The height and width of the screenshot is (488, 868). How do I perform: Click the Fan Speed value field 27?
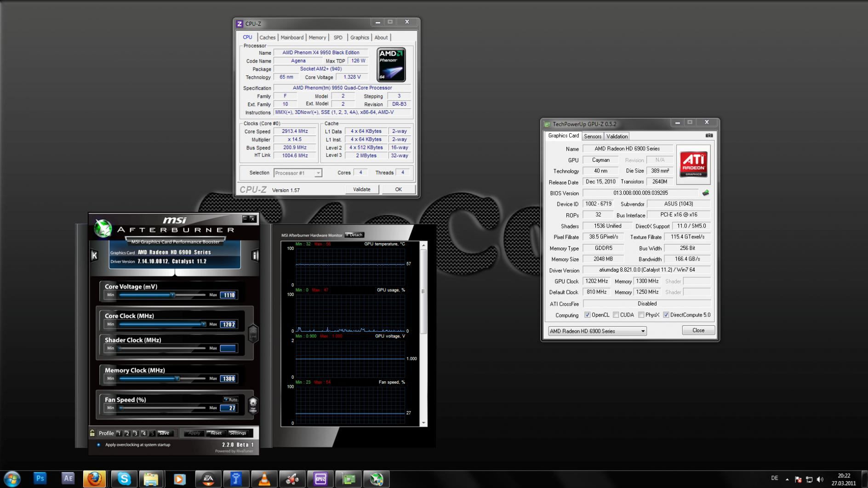click(x=228, y=408)
